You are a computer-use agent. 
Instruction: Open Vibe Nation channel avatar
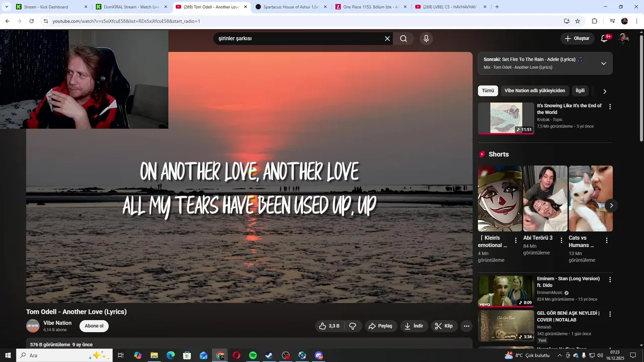(x=33, y=326)
